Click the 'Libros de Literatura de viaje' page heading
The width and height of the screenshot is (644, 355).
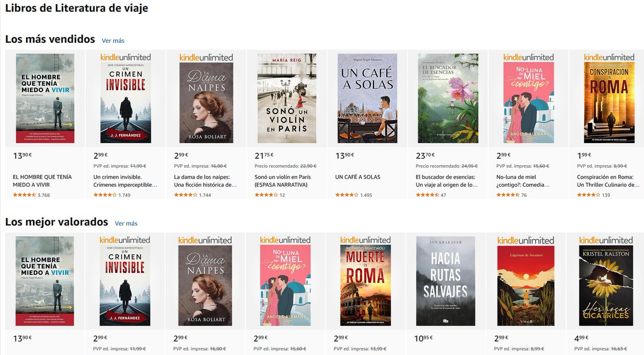[x=77, y=8]
